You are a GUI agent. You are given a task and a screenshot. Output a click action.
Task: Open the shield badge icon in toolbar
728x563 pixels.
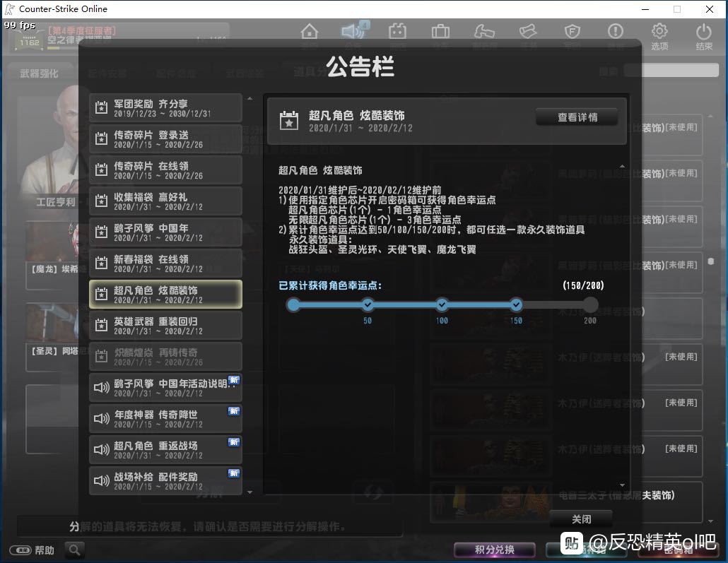click(572, 32)
